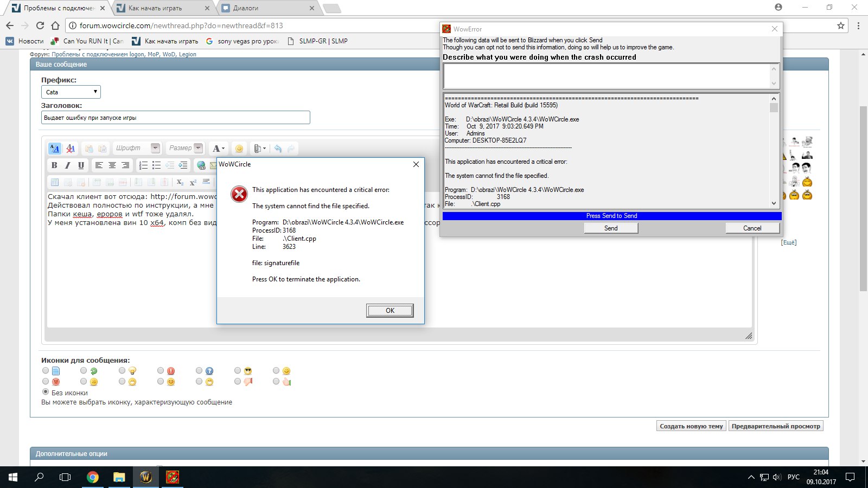Image resolution: width=868 pixels, height=488 pixels.
Task: Center-align the message text
Action: point(112,165)
